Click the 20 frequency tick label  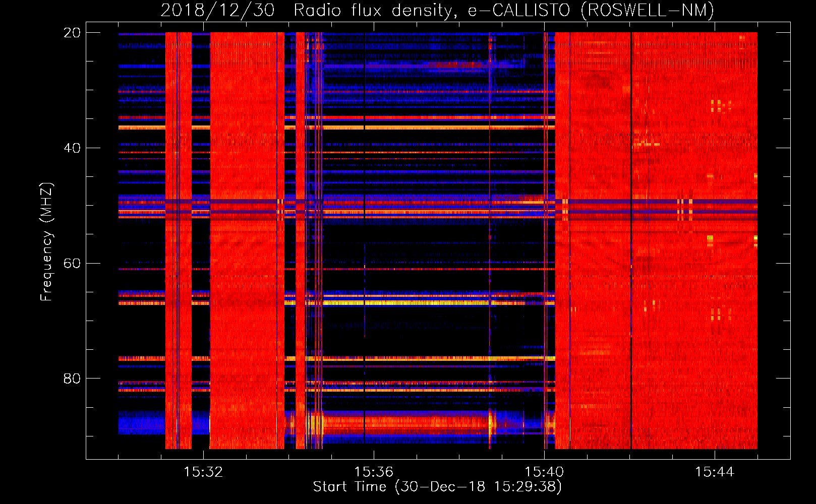click(72, 33)
